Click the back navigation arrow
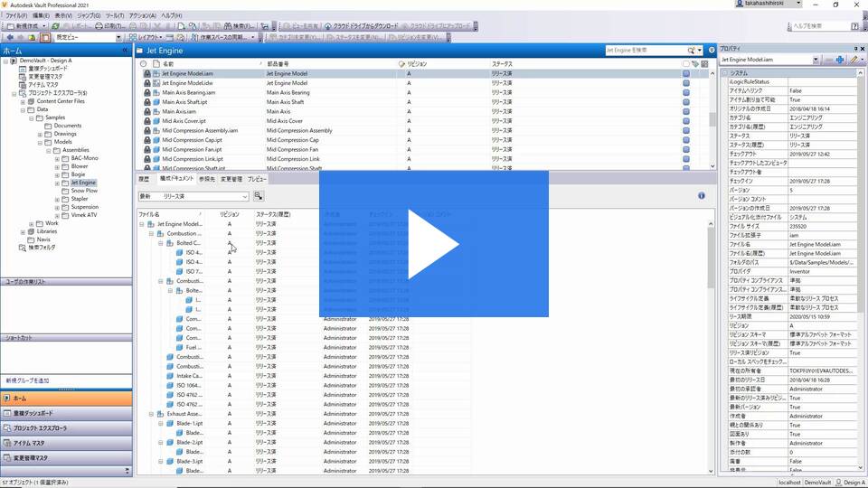 (9, 38)
